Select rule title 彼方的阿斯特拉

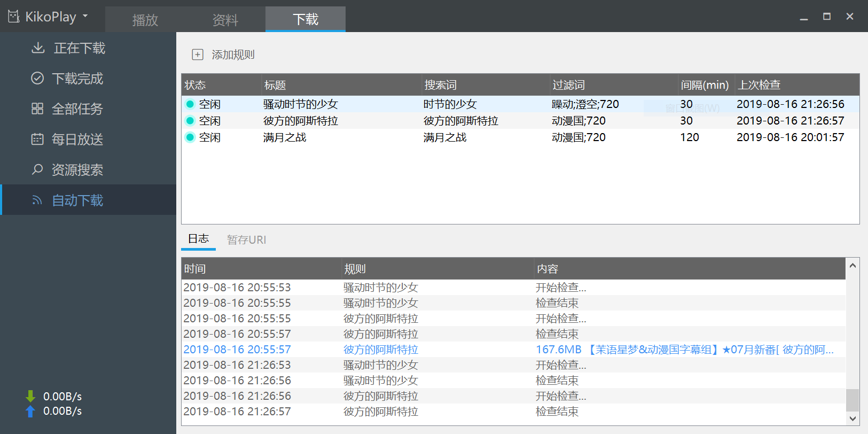pyautogui.click(x=301, y=121)
